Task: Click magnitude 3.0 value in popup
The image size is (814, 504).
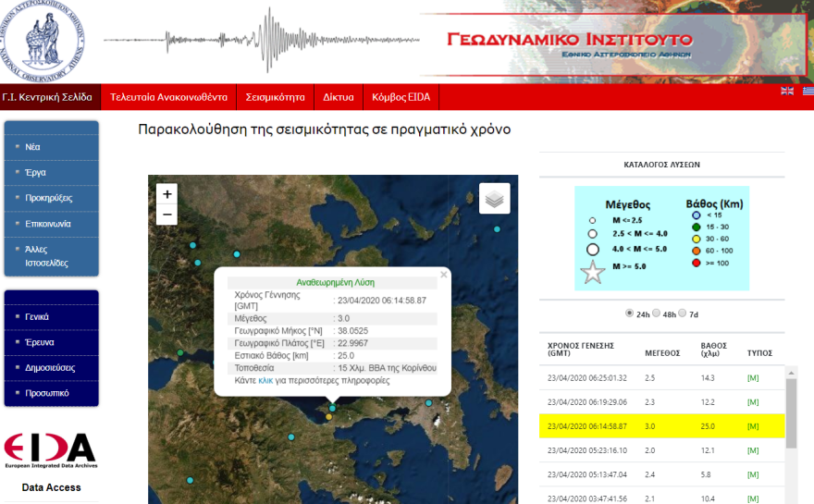Action: point(344,318)
